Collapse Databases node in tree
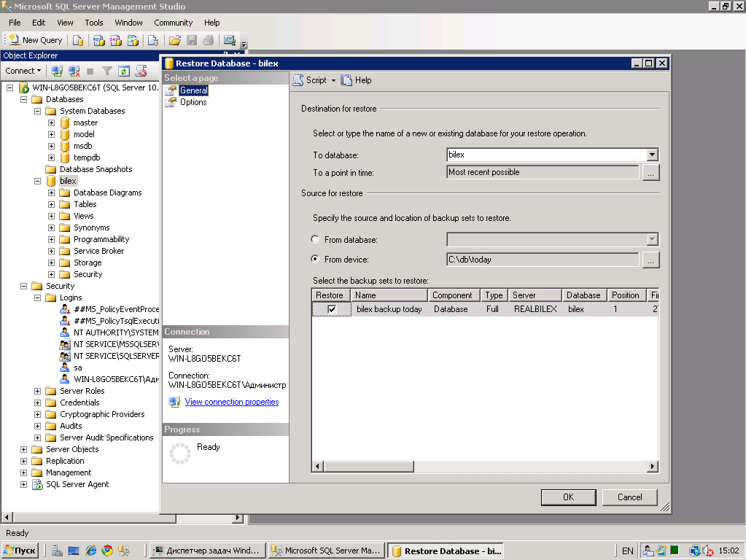 pos(24,99)
